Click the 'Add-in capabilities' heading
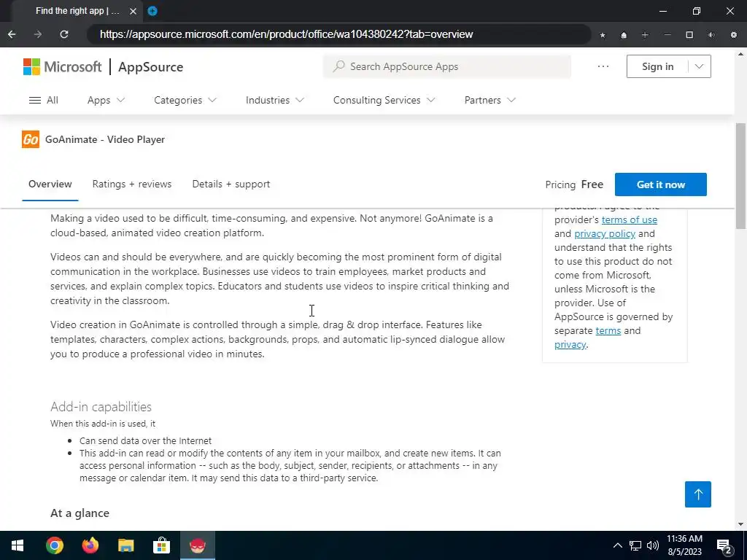Image resolution: width=747 pixels, height=560 pixels. [x=101, y=407]
